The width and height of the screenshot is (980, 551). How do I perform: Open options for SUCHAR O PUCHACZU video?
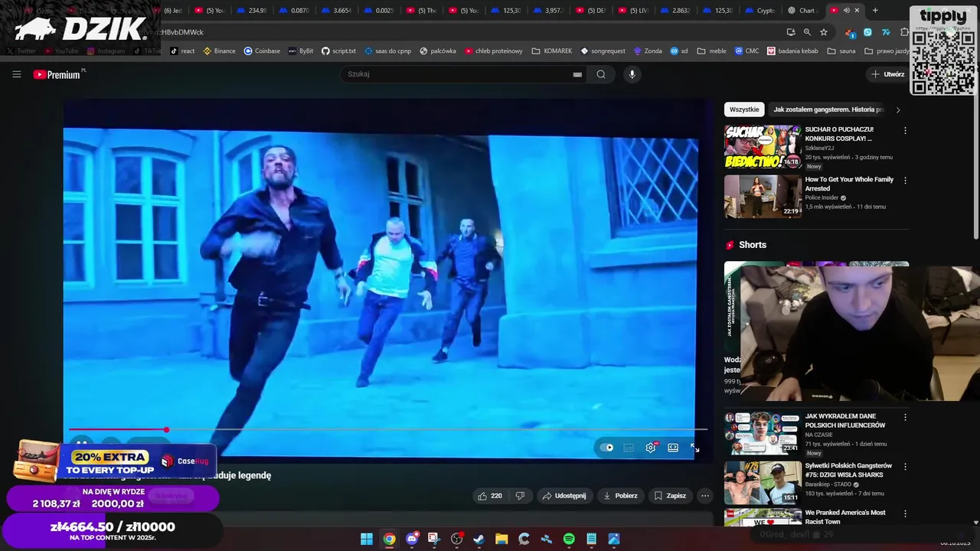coord(905,131)
